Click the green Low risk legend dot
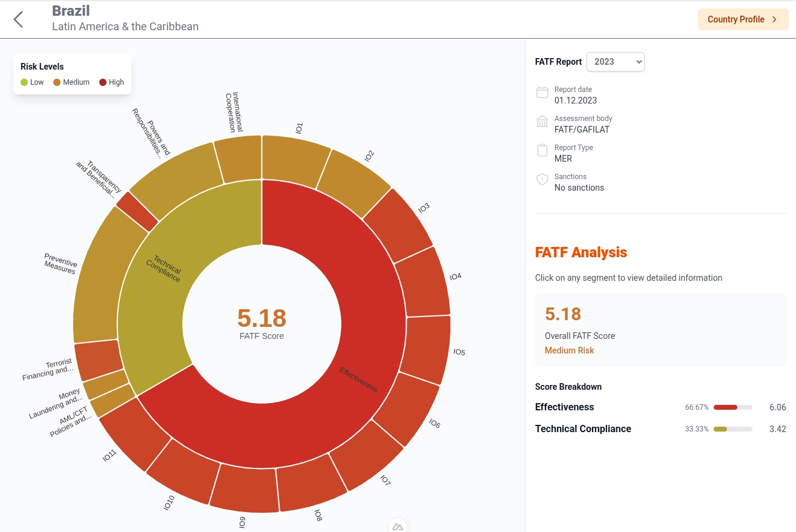This screenshot has width=796, height=532. tap(24, 82)
